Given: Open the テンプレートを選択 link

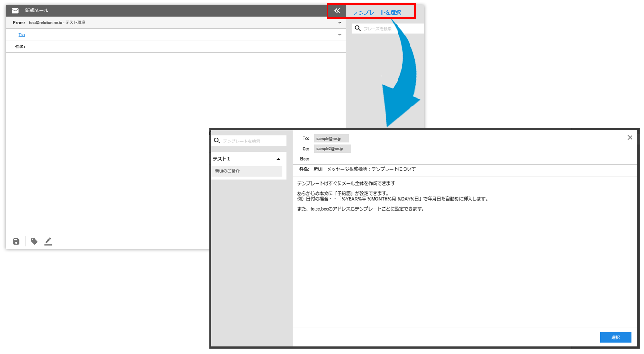Looking at the screenshot, I should tap(377, 12).
